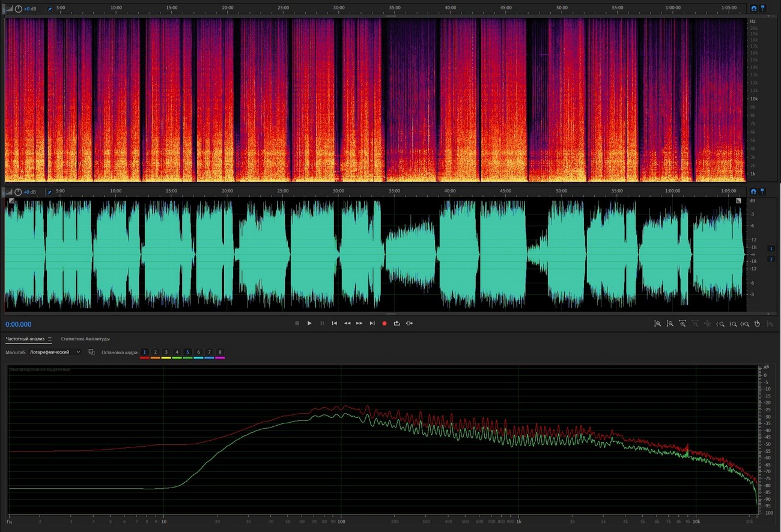Image resolution: width=781 pixels, height=532 pixels.
Task: Jump to previous marker with transport button
Action: click(335, 324)
